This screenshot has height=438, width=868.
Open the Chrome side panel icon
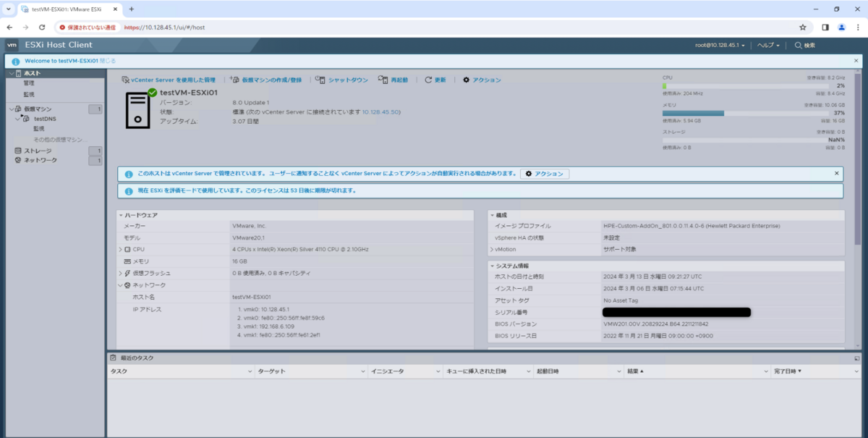(x=825, y=27)
